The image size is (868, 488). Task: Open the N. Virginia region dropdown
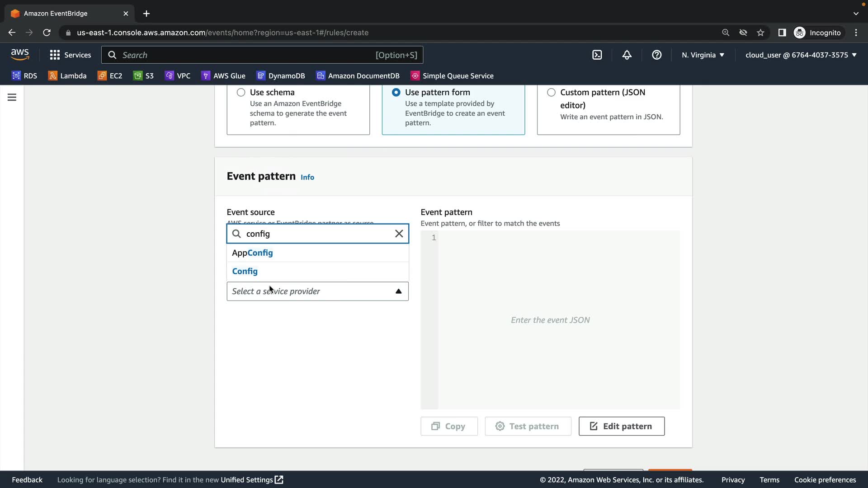(x=703, y=55)
